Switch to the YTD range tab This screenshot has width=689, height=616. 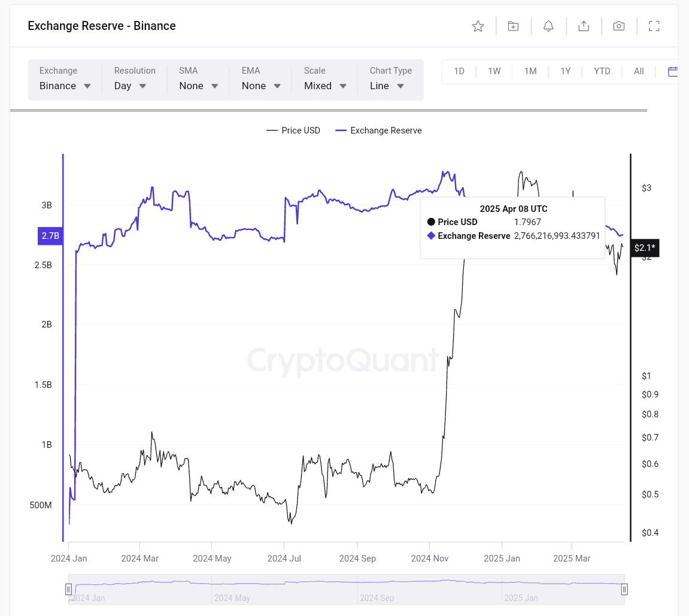602,71
